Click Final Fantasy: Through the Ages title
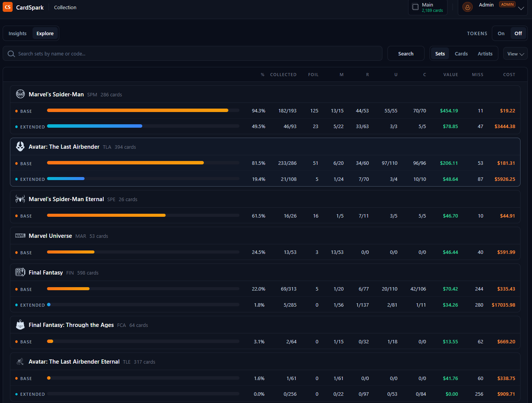532x403 pixels. coord(71,325)
